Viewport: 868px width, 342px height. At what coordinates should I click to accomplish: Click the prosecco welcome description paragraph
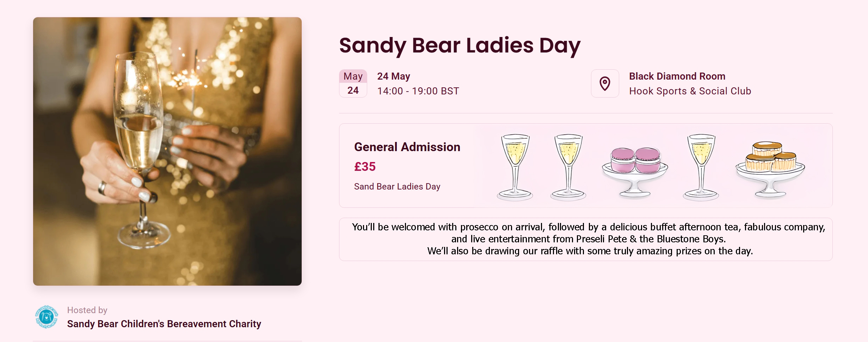pyautogui.click(x=589, y=239)
